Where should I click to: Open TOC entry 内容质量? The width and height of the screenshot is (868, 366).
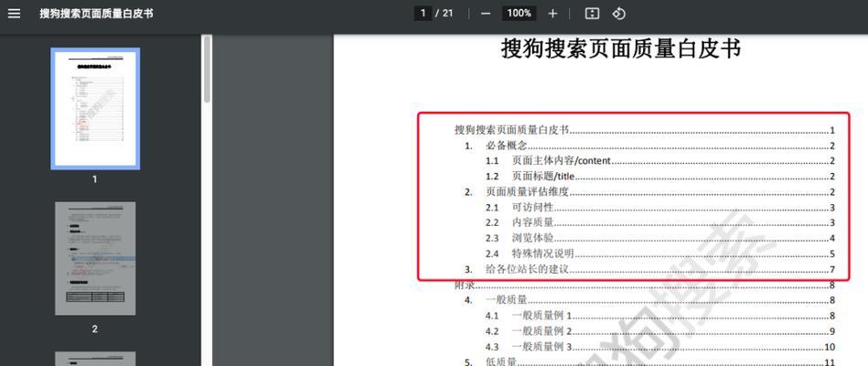[x=659, y=222]
